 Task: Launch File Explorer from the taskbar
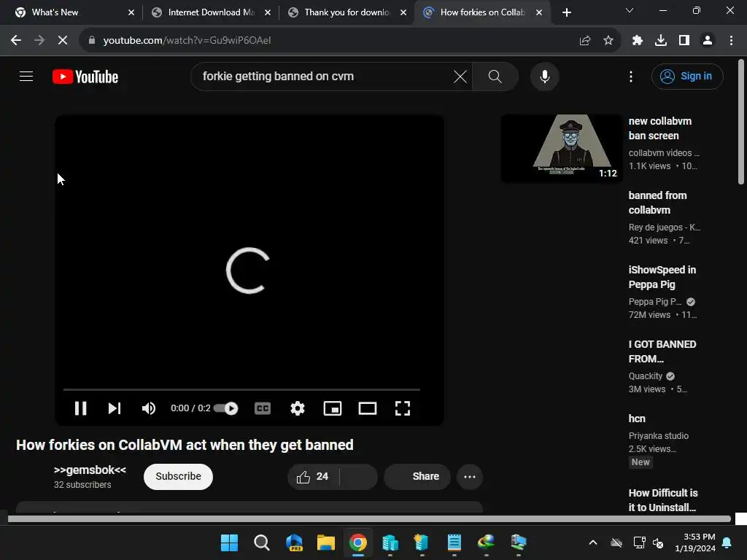[x=326, y=542]
